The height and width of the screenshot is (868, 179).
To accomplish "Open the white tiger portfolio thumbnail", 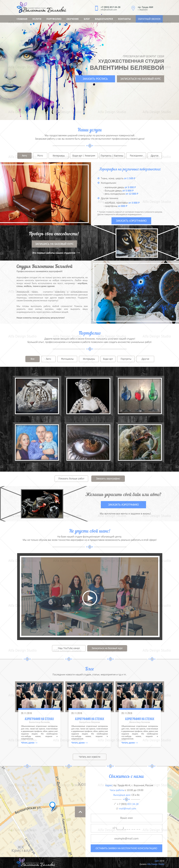I will click(37, 396).
